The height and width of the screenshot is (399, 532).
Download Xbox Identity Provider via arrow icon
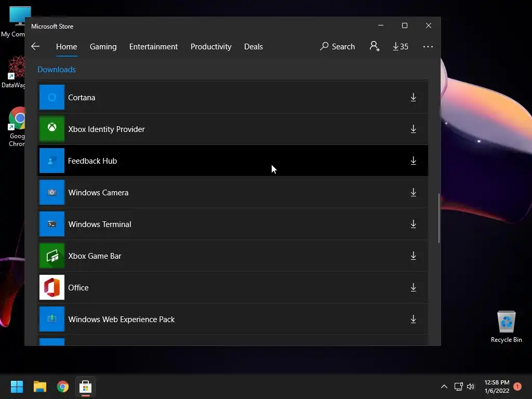click(x=413, y=129)
